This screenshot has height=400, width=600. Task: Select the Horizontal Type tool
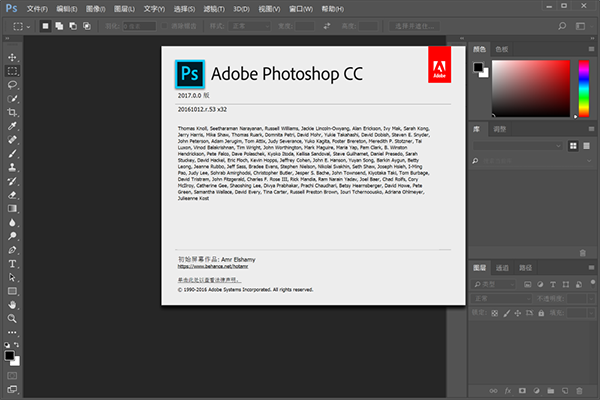12,264
